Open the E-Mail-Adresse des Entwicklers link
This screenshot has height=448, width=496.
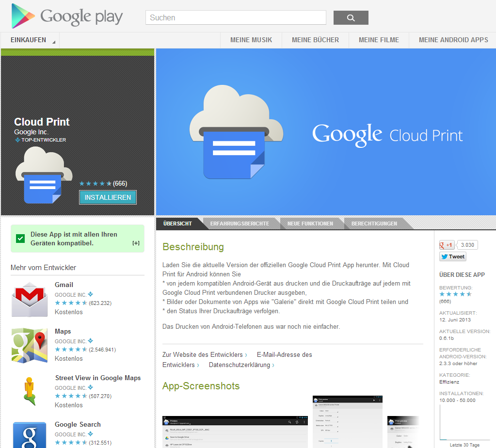pos(284,355)
